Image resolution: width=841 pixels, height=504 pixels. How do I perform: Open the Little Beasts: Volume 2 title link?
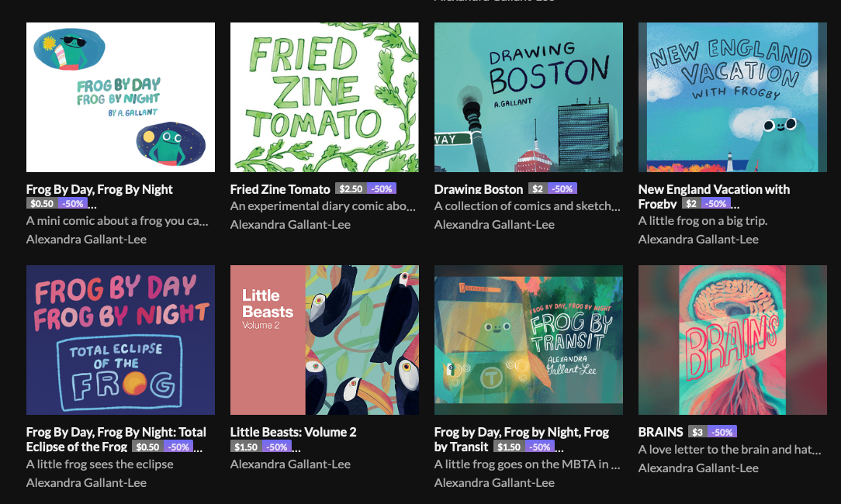coord(293,432)
